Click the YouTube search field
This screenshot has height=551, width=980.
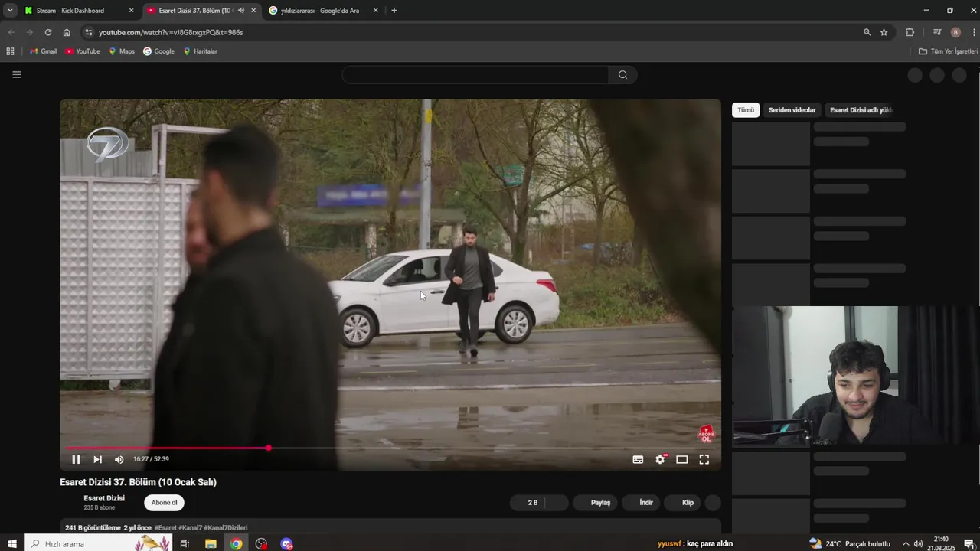click(x=475, y=75)
